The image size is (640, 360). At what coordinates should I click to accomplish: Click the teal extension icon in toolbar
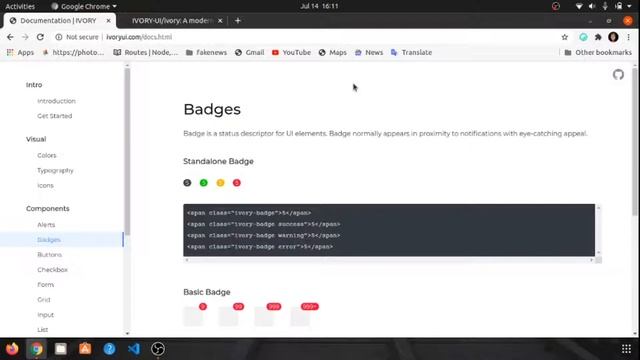[x=583, y=37]
